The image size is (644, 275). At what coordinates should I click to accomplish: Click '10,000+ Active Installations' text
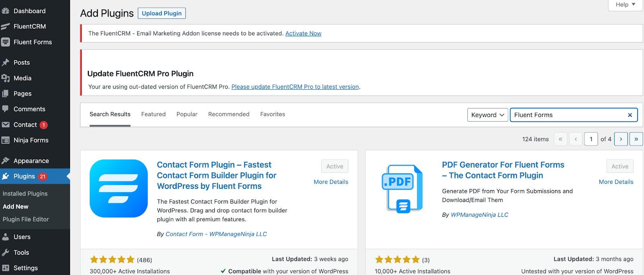click(413, 271)
